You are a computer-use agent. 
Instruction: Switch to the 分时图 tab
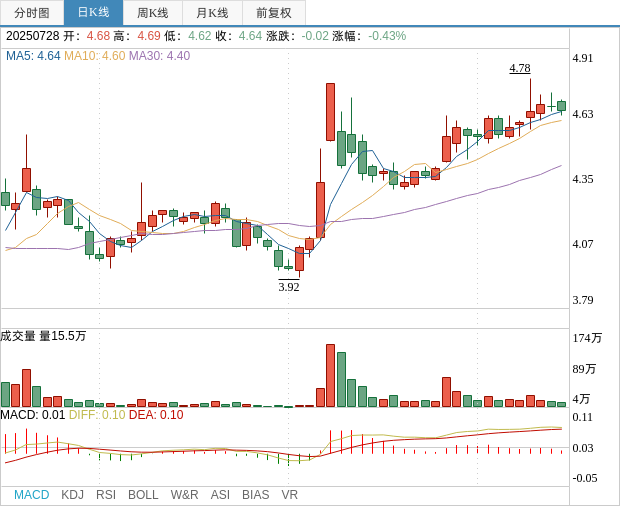coord(32,13)
